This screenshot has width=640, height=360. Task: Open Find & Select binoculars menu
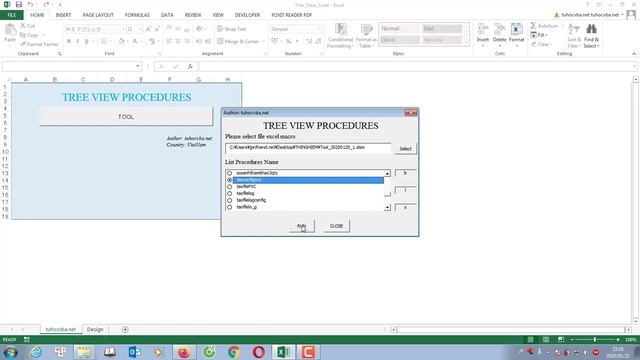tap(591, 36)
